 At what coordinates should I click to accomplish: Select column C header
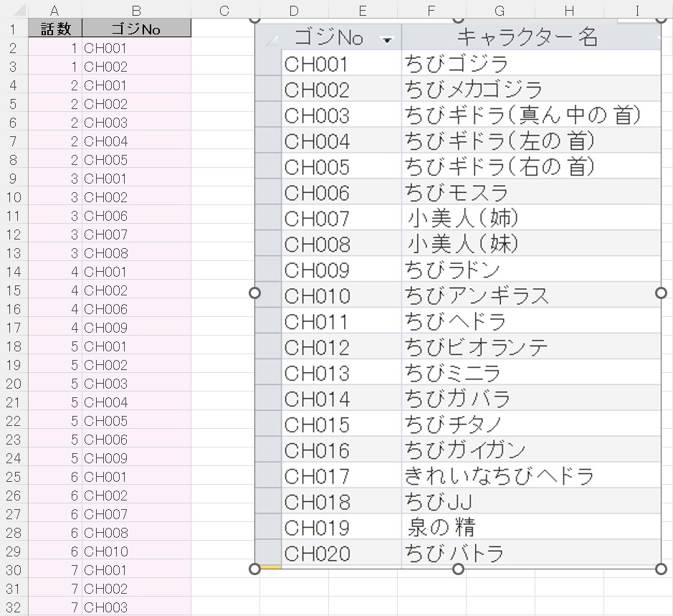pyautogui.click(x=225, y=10)
